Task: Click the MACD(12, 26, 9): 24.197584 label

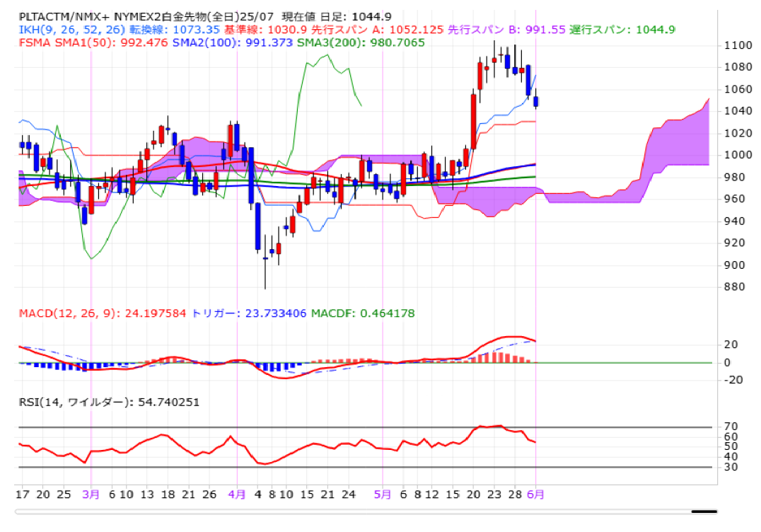Action: (103, 313)
